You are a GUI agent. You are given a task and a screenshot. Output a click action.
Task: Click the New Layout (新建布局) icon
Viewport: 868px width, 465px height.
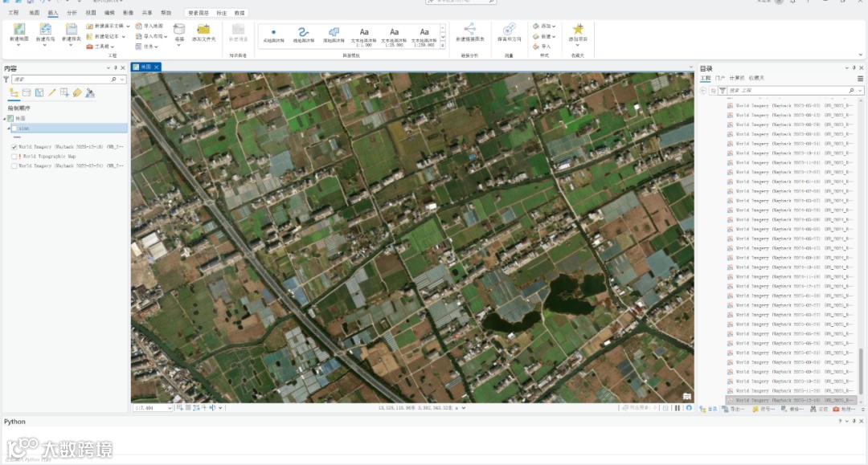point(45,31)
